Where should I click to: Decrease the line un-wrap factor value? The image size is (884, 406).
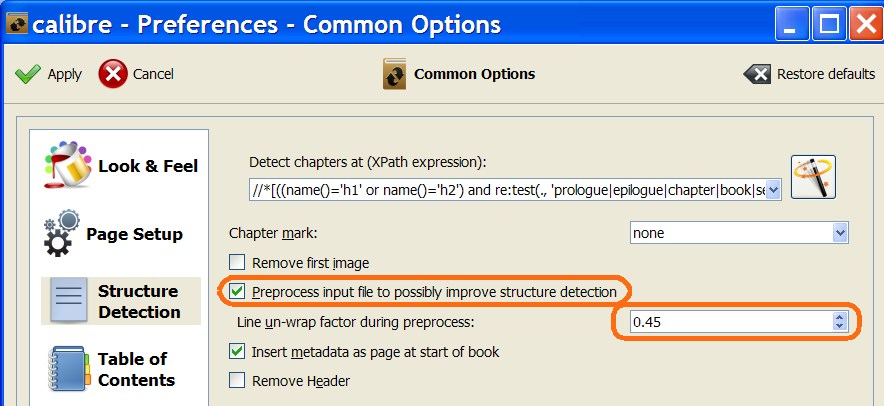[840, 327]
